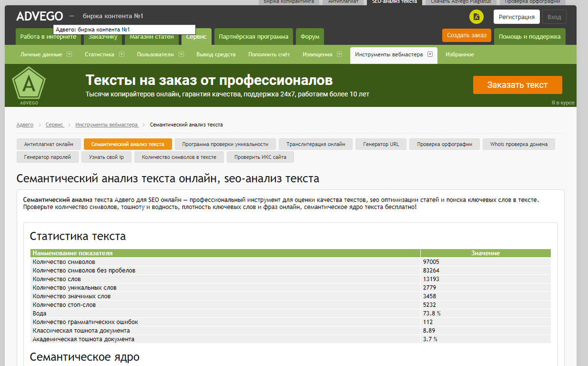Open Транслитерация онлайн tool

click(316, 144)
